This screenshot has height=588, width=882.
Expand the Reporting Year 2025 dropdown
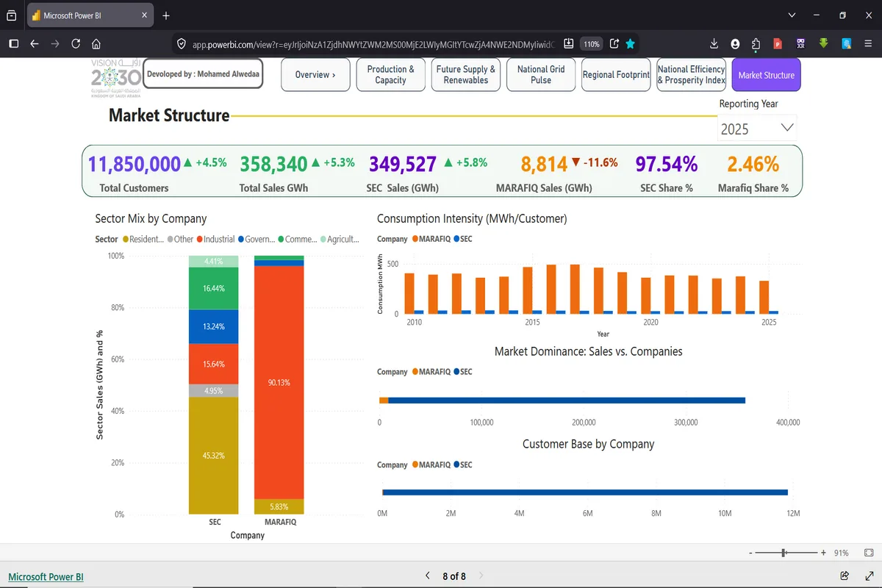[757, 129]
